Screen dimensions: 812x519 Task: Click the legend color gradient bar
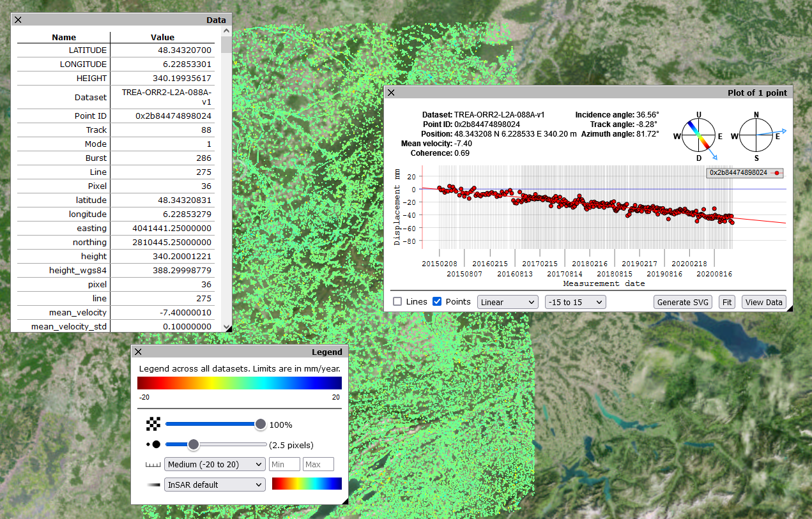coord(240,382)
